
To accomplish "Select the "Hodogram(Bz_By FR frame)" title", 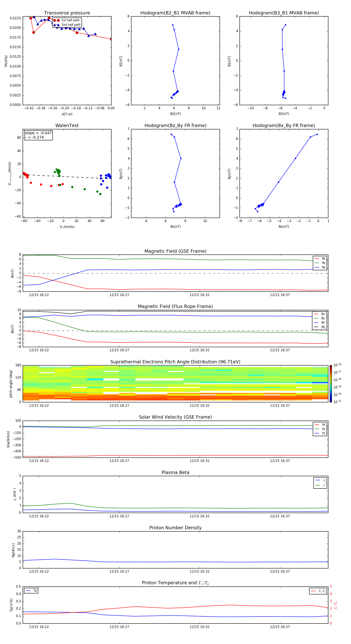I will 175,125.
